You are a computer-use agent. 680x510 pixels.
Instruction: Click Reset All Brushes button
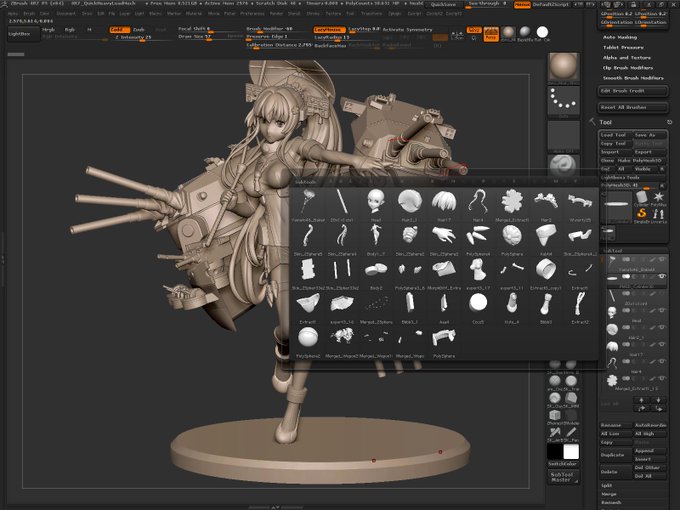(x=633, y=107)
